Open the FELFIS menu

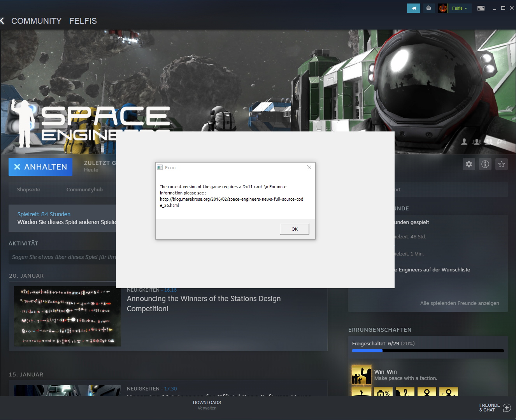[x=83, y=21]
